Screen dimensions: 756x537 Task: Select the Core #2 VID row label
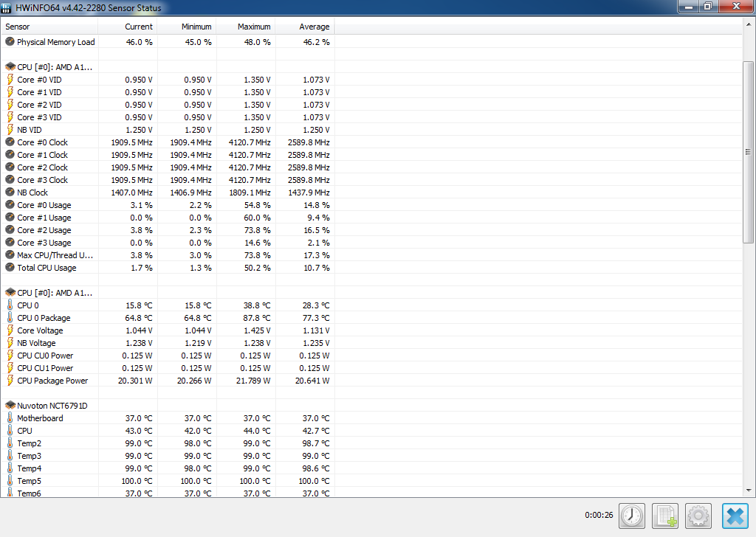point(40,105)
